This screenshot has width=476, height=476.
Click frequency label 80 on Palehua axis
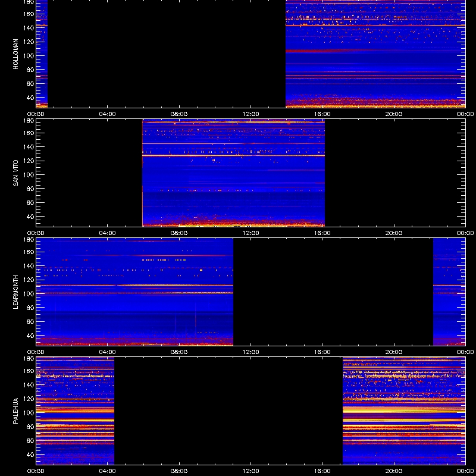pyautogui.click(x=31, y=427)
